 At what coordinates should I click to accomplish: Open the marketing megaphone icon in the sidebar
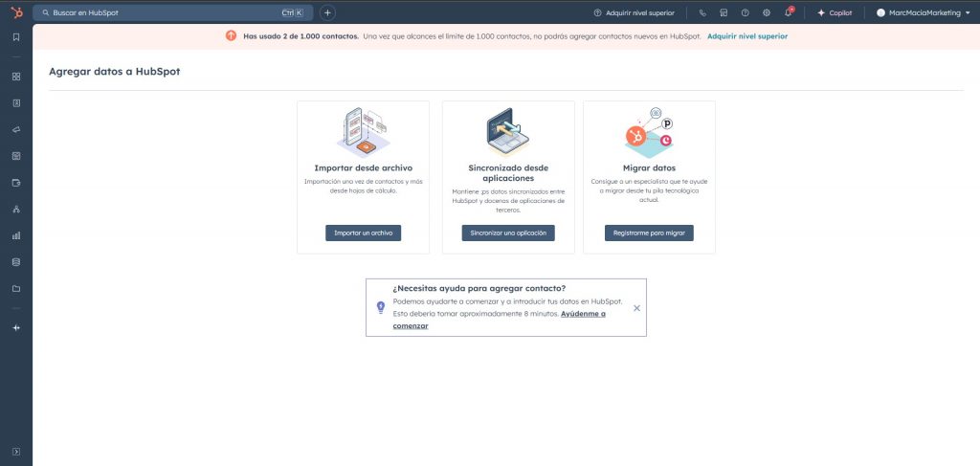coord(16,129)
